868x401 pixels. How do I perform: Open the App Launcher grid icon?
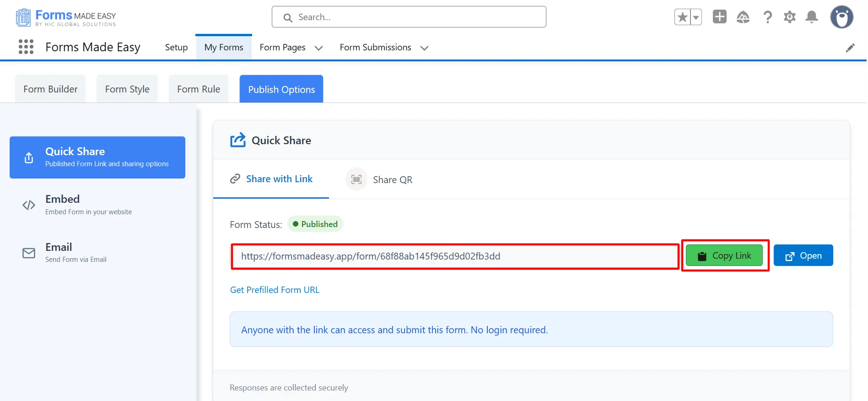26,47
